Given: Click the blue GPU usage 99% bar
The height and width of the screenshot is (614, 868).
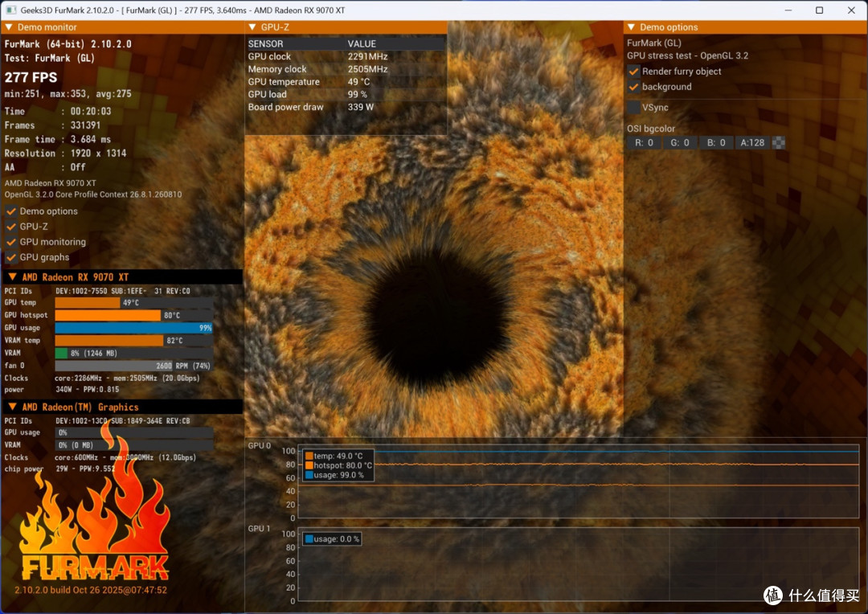Looking at the screenshot, I should click(x=134, y=328).
